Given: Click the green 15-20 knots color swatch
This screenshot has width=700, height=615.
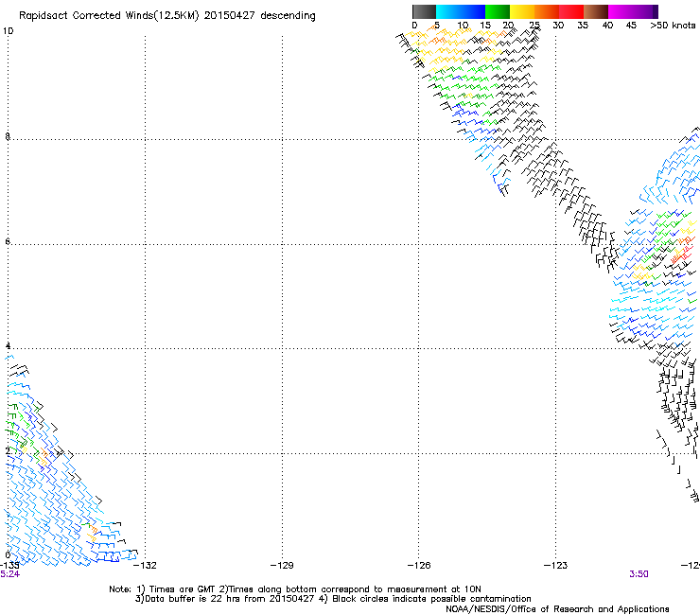Looking at the screenshot, I should coord(498,11).
